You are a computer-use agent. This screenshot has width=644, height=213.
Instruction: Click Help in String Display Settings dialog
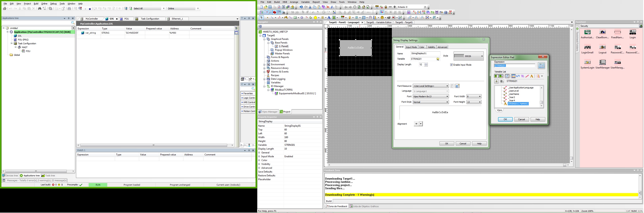[479, 144]
